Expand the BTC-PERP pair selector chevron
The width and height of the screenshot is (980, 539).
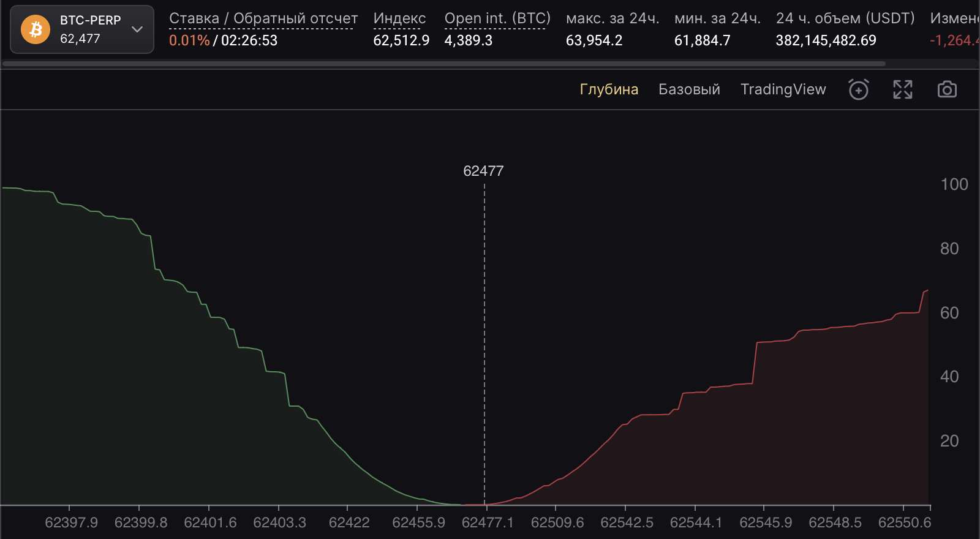137,29
